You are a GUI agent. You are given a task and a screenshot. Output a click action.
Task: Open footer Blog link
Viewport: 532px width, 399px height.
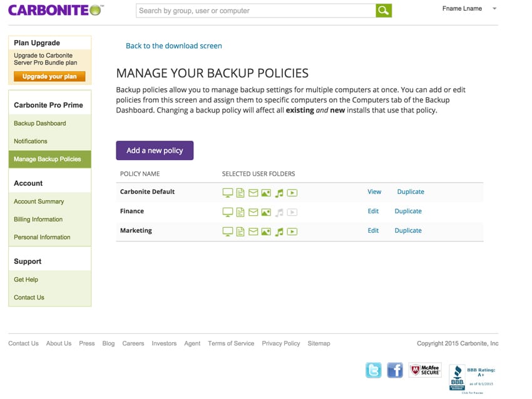[x=108, y=343]
